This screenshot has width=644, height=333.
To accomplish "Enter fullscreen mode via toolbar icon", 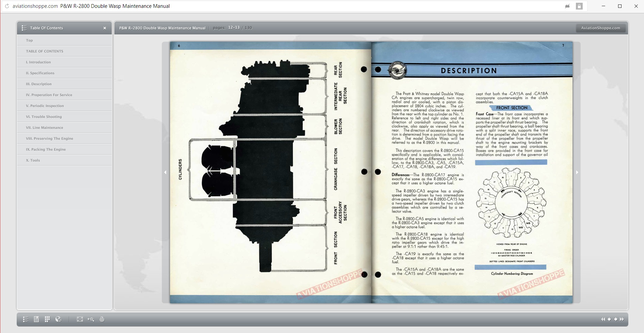I will click(80, 319).
